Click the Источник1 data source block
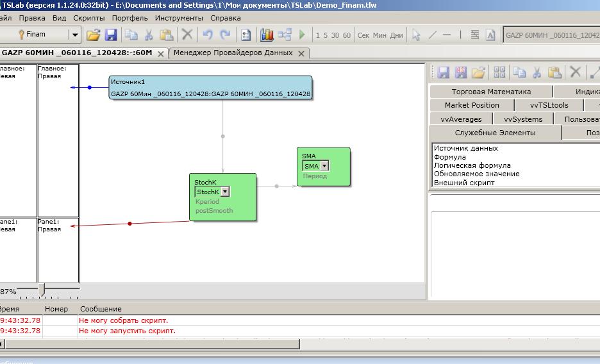Image resolution: width=600 pixels, height=364 pixels. pyautogui.click(x=211, y=88)
